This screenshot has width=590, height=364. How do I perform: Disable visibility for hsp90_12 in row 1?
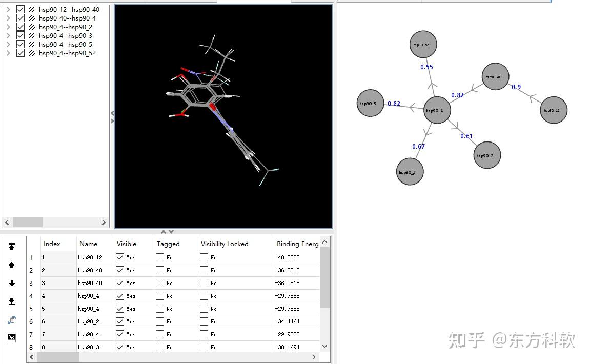click(120, 257)
